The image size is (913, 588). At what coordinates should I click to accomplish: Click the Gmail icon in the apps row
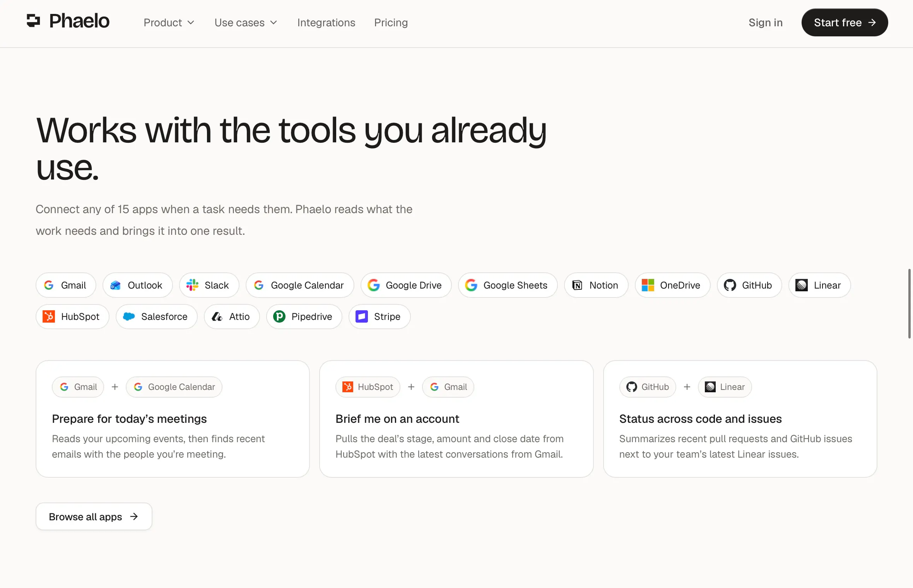pyautogui.click(x=49, y=285)
